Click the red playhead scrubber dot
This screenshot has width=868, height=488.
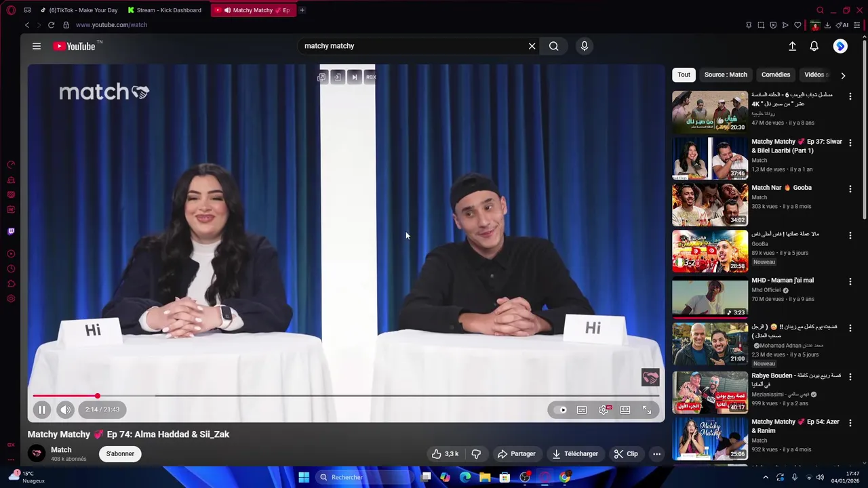tap(98, 396)
